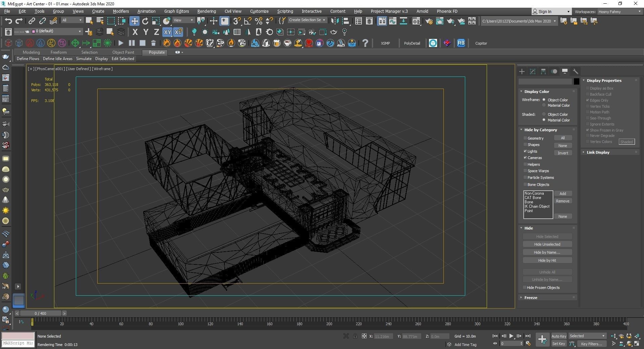Screen dimensions: 644x349
Task: Open the Sign In dropdown
Action: (552, 12)
